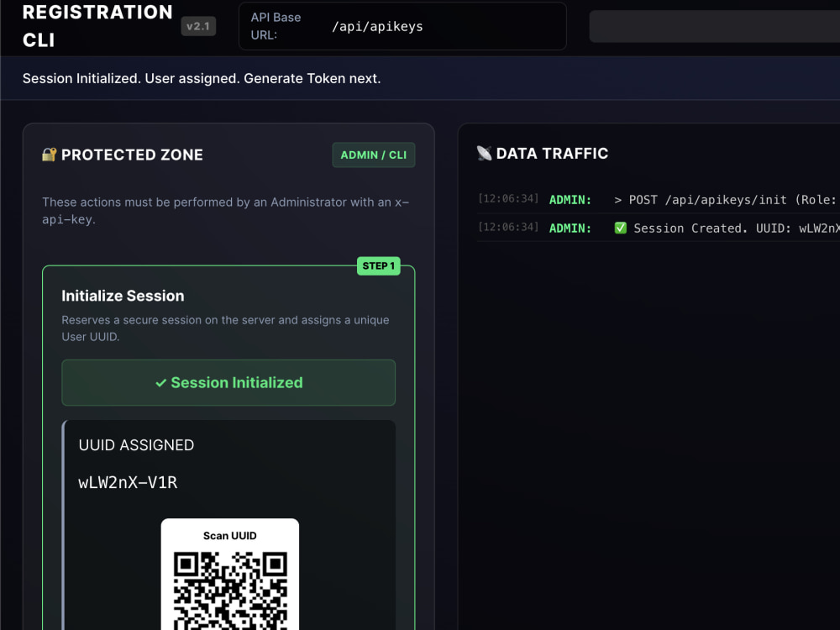Click the green checkmark icon in Session Created log

pyautogui.click(x=621, y=228)
